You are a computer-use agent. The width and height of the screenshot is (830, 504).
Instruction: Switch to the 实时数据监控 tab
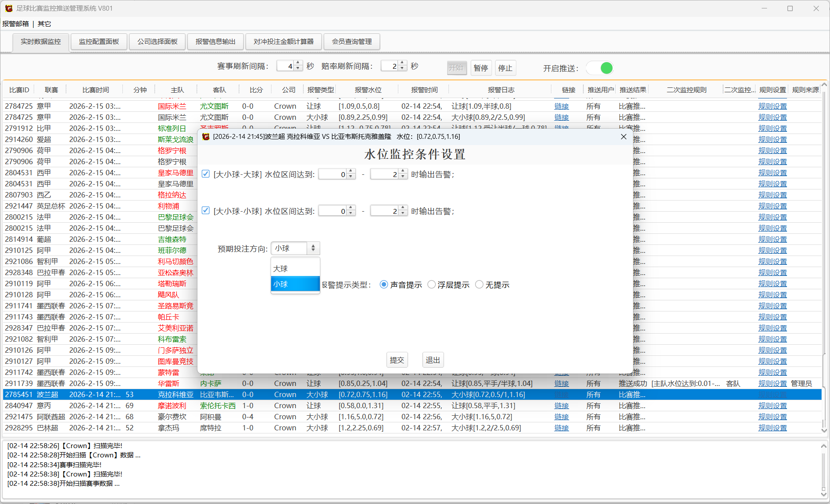[41, 42]
